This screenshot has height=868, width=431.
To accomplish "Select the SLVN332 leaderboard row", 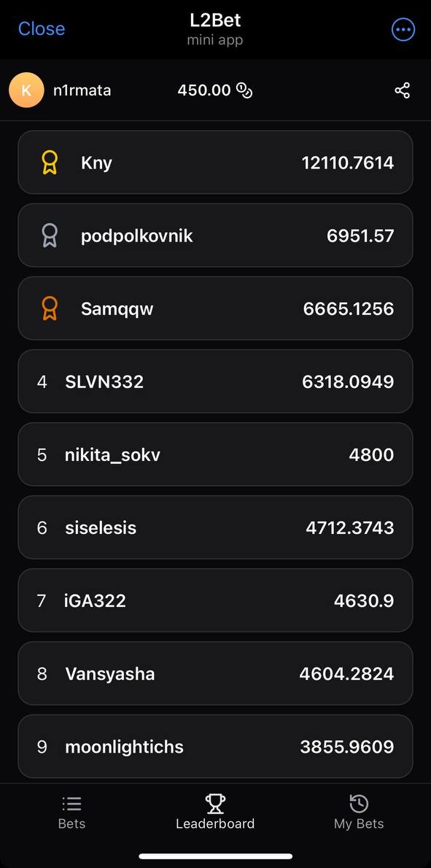I will coord(215,381).
